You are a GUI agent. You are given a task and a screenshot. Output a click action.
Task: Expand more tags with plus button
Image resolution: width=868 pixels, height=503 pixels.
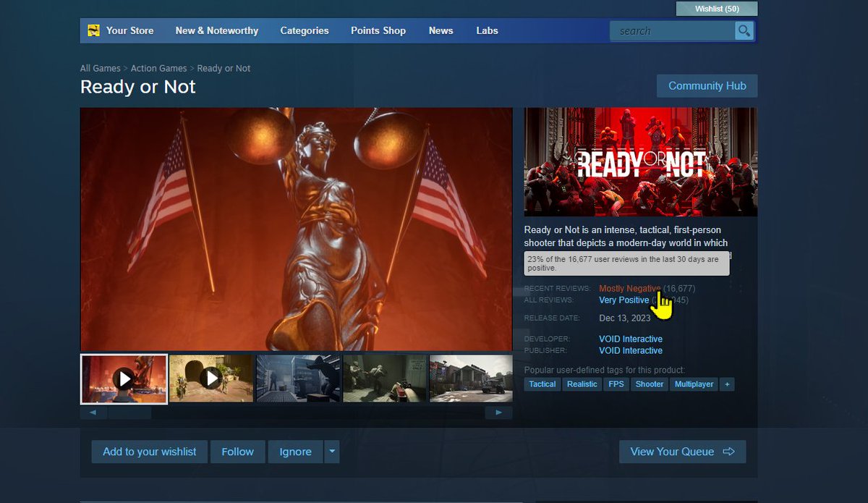pyautogui.click(x=727, y=384)
